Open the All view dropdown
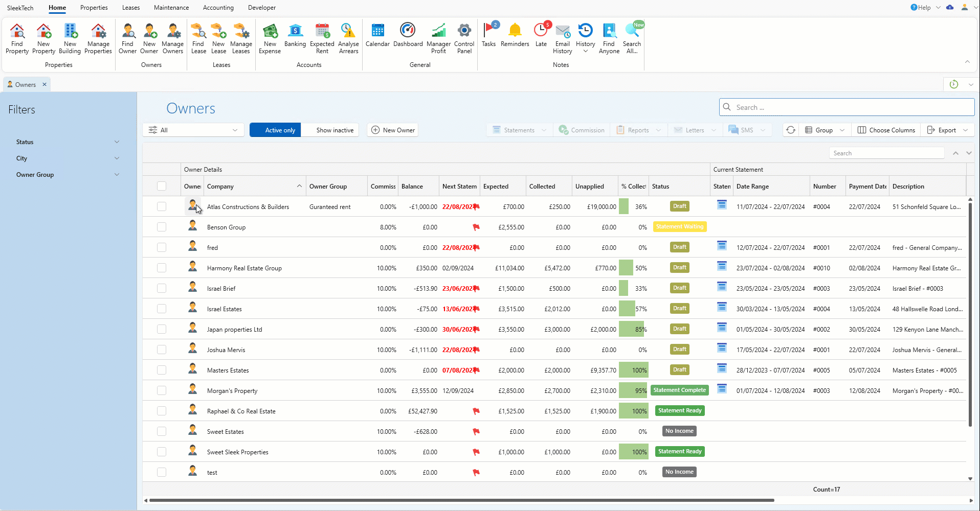980x511 pixels. click(x=193, y=130)
